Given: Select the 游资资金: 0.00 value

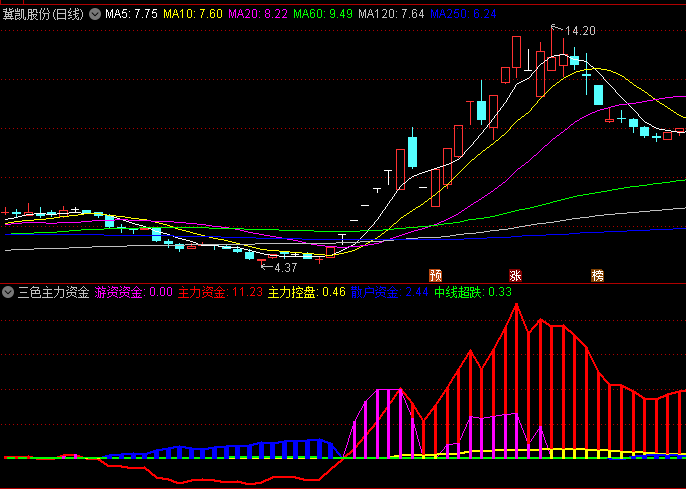Looking at the screenshot, I should click(133, 292).
